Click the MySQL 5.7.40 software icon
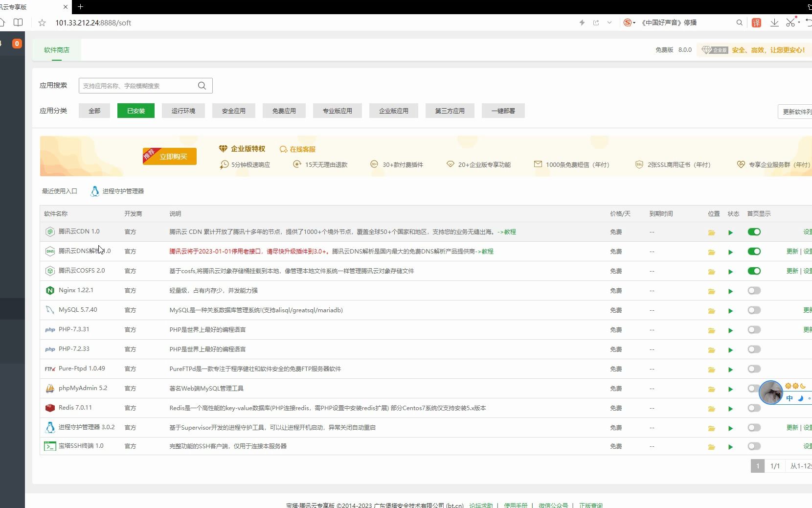 pos(50,310)
